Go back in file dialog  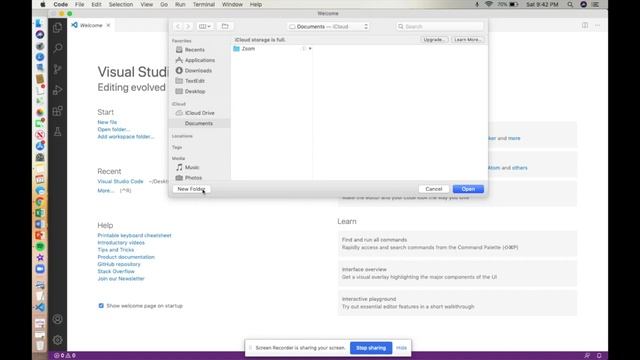[x=178, y=27]
